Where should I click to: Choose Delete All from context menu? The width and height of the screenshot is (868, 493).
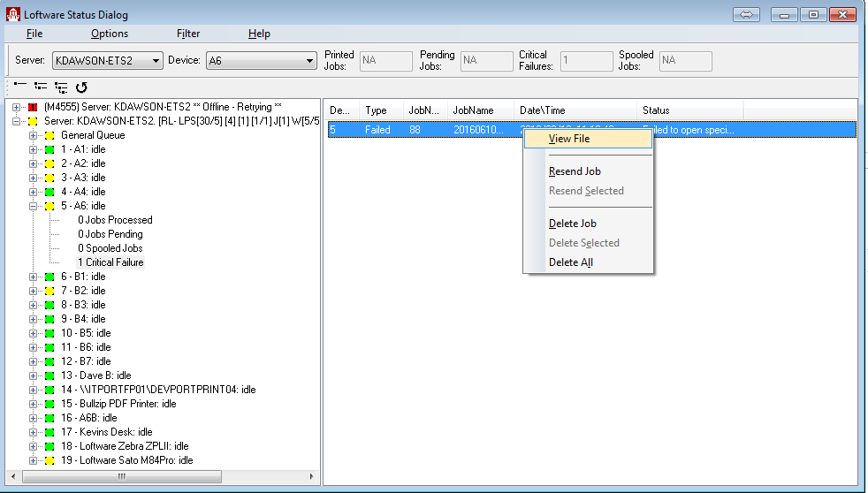[588, 262]
